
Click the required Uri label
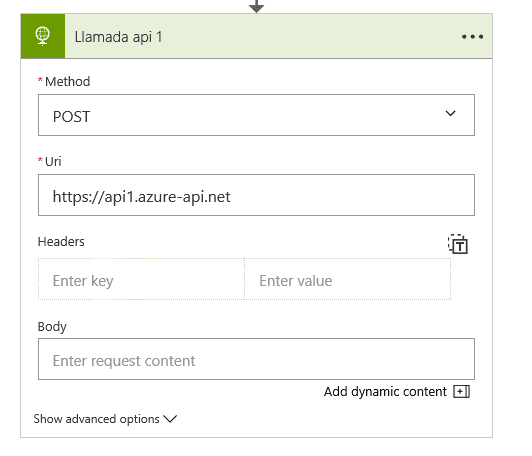[50, 162]
